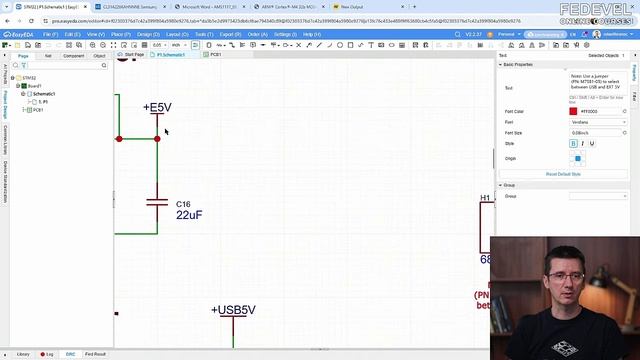Open the Personal workspace dropdown
The width and height of the screenshot is (640, 360).
[509, 34]
